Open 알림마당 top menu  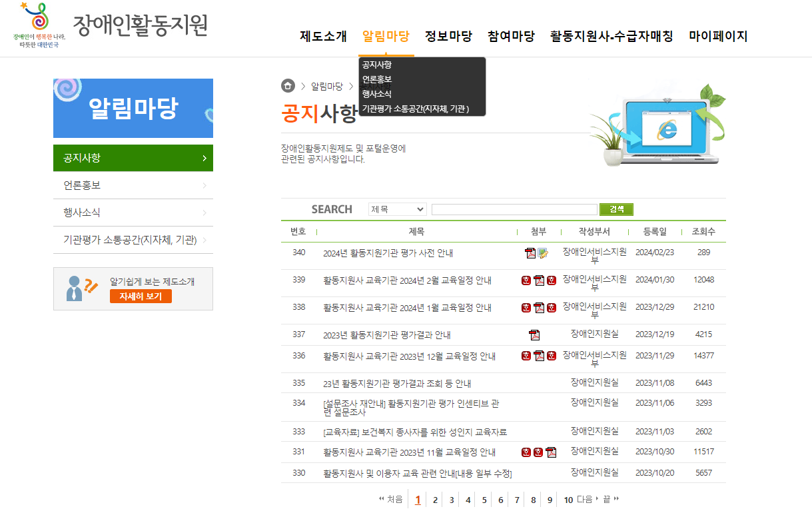(x=386, y=36)
